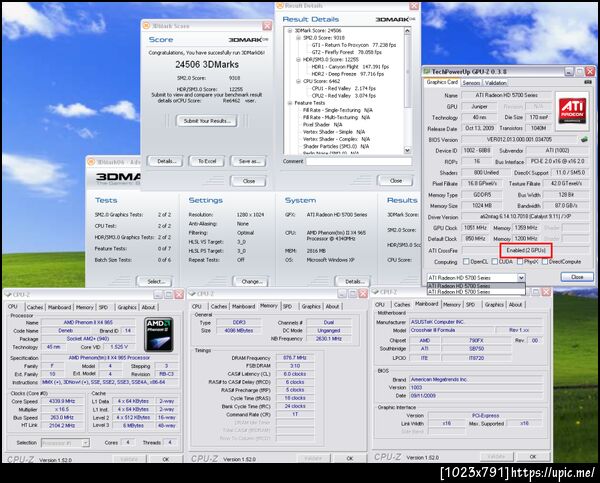Click the GPU Clock 1051 MHz value
This screenshot has height=483, width=600.
pyautogui.click(x=475, y=228)
